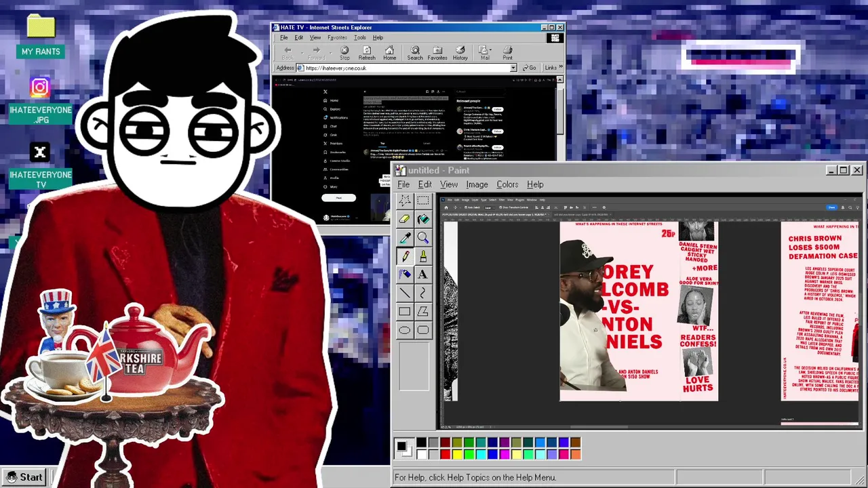Click the browser window vertical scrollbar
The image size is (868, 488).
click(x=560, y=118)
